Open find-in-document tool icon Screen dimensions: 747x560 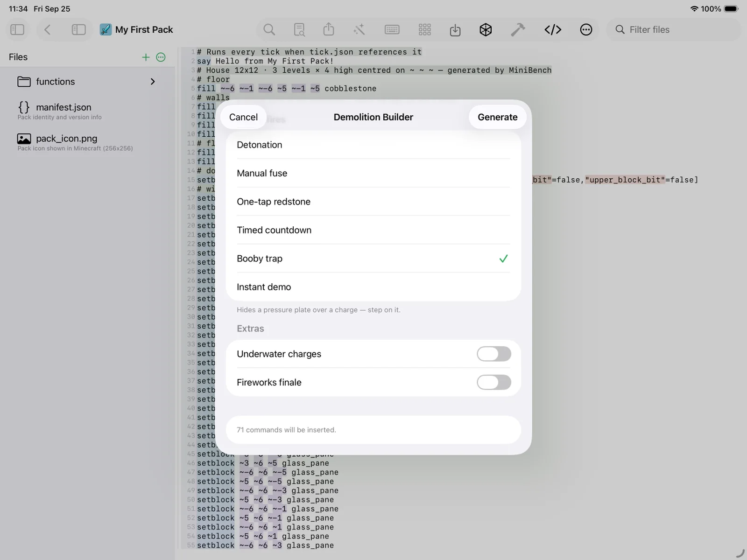pos(299,30)
